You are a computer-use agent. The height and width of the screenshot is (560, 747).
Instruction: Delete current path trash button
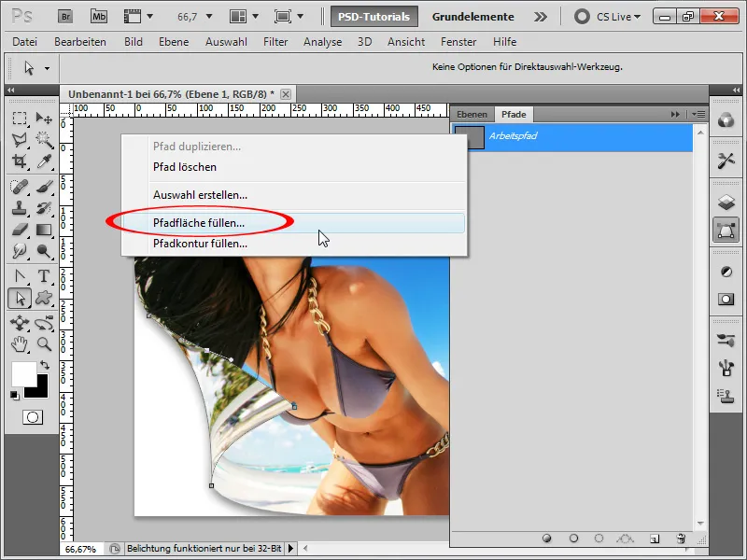[681, 539]
